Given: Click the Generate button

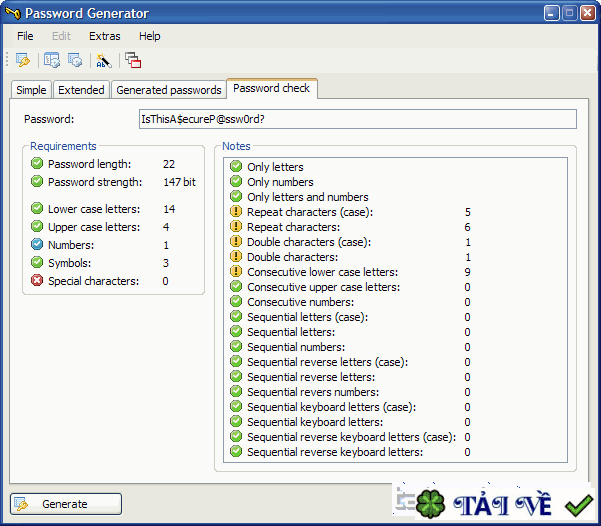Looking at the screenshot, I should click(66, 504).
